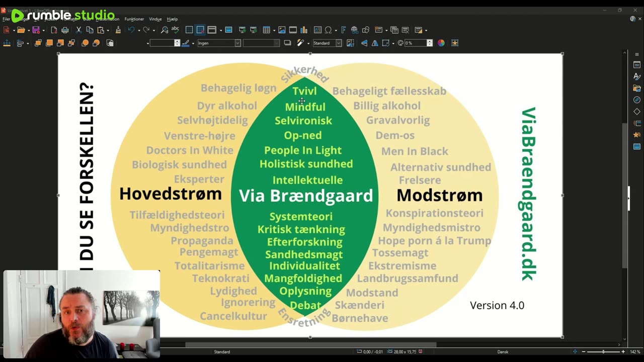
Task: Open the Vindue menu
Action: point(155,19)
